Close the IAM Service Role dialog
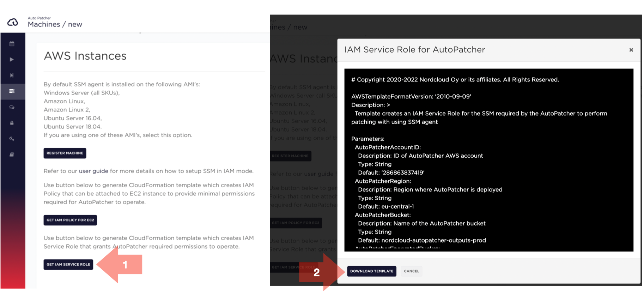The width and height of the screenshot is (644, 292). 631,50
